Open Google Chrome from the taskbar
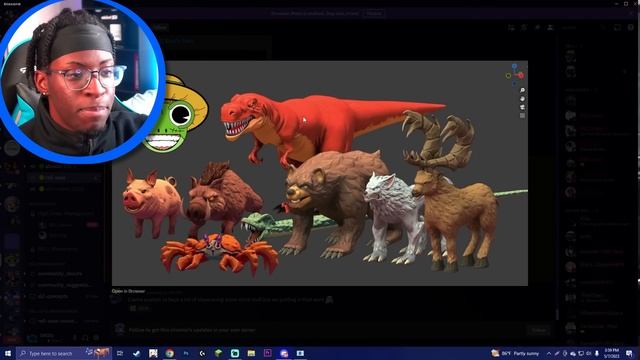 [x=169, y=353]
